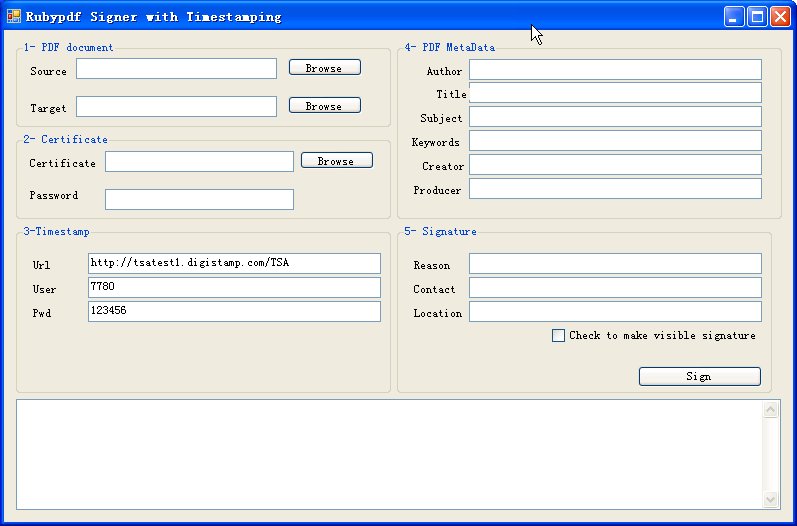
Task: Click the log scrollbar down arrow
Action: tap(771, 499)
